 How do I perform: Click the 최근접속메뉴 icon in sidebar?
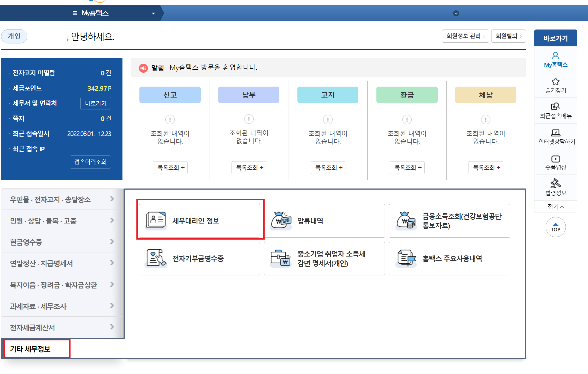pyautogui.click(x=555, y=107)
